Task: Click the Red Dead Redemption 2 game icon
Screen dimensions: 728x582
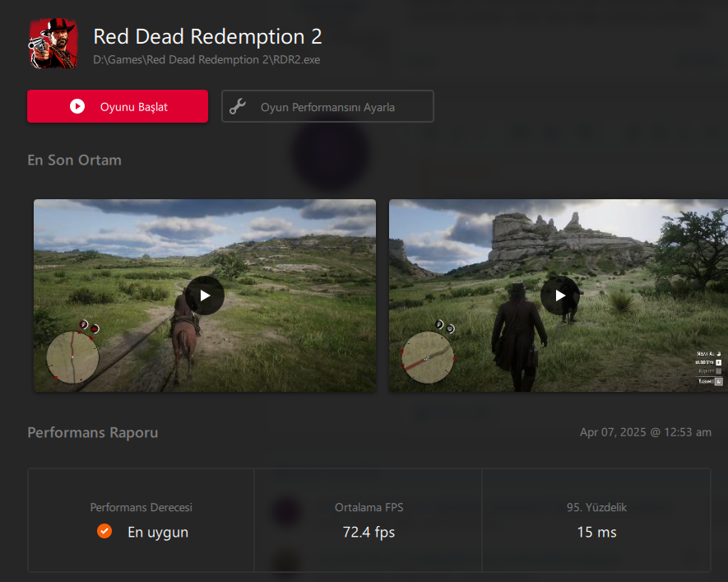Action: [x=53, y=43]
